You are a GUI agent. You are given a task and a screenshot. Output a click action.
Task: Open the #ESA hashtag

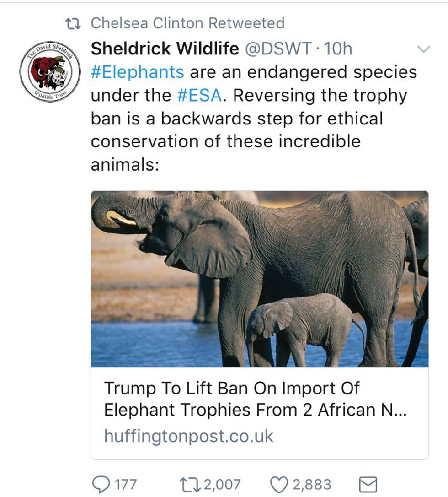pos(199,96)
